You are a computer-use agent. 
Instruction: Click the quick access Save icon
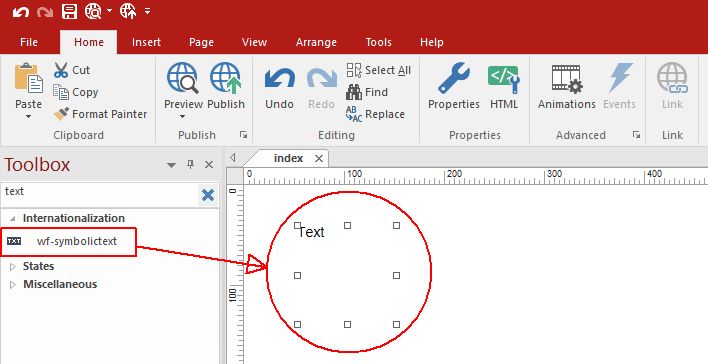click(69, 11)
